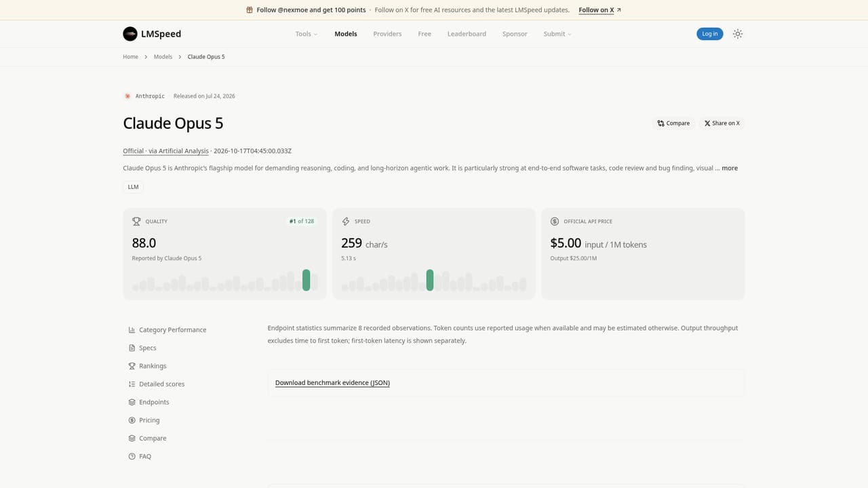Click the dollar icon on Official API Price

[555, 222]
